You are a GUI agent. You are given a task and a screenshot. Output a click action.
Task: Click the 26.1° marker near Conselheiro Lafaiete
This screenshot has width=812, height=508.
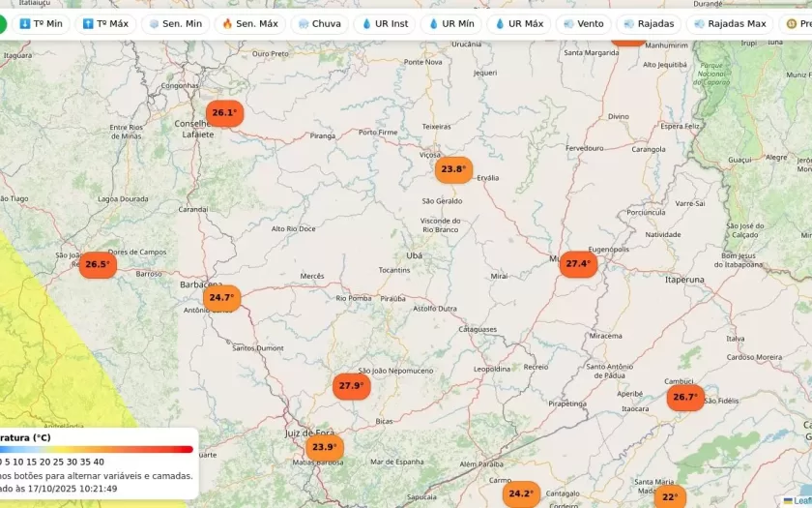[224, 113]
